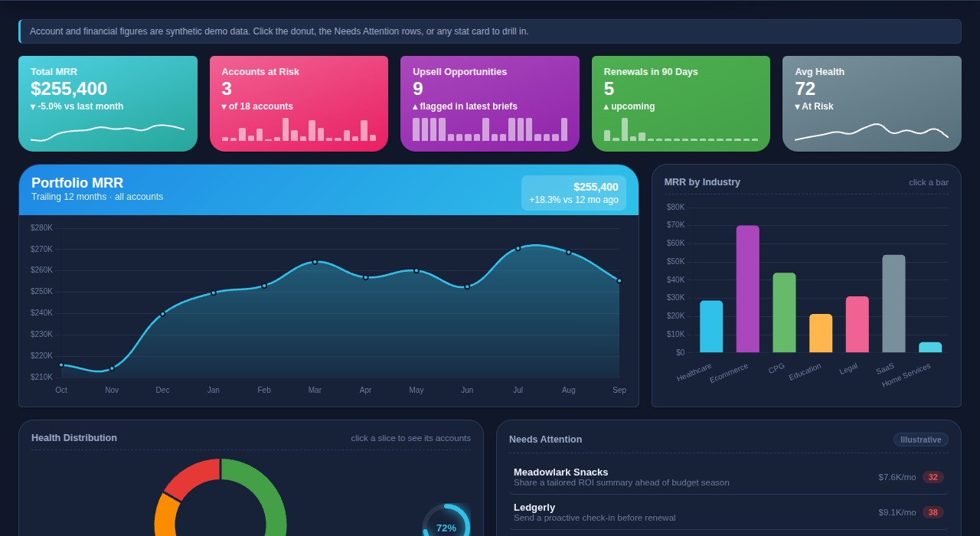Click the May data point on the MRR line
980x536 pixels.
[x=416, y=270]
